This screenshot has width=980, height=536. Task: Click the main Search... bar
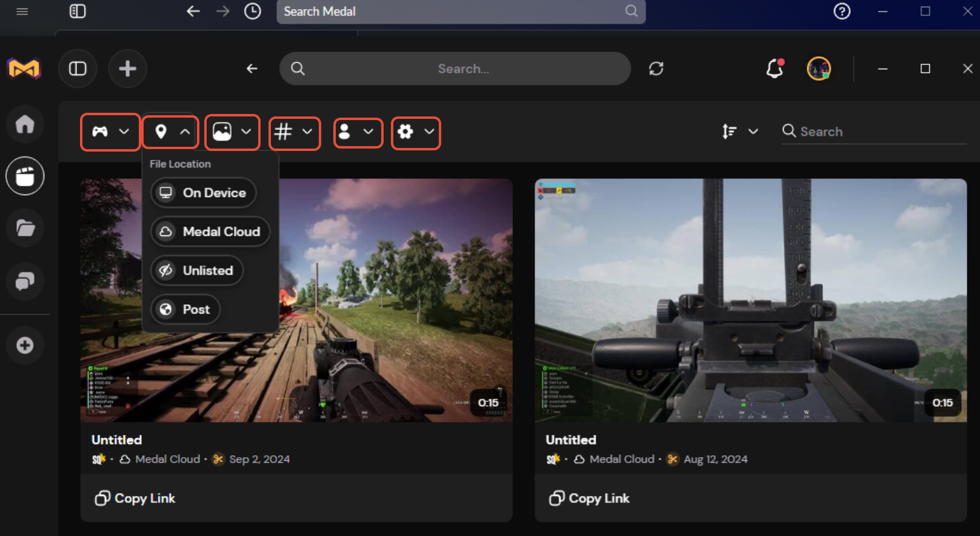click(x=455, y=69)
